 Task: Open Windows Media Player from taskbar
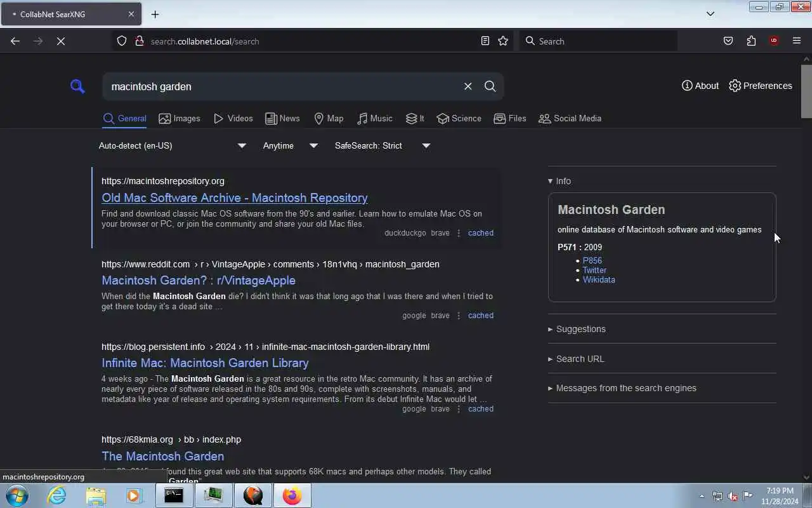pos(134,495)
